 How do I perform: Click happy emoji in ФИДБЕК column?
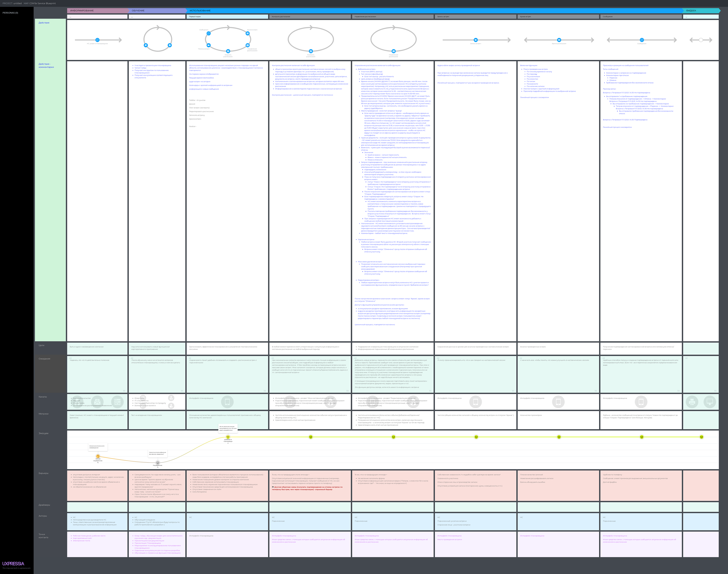pyautogui.click(x=701, y=437)
